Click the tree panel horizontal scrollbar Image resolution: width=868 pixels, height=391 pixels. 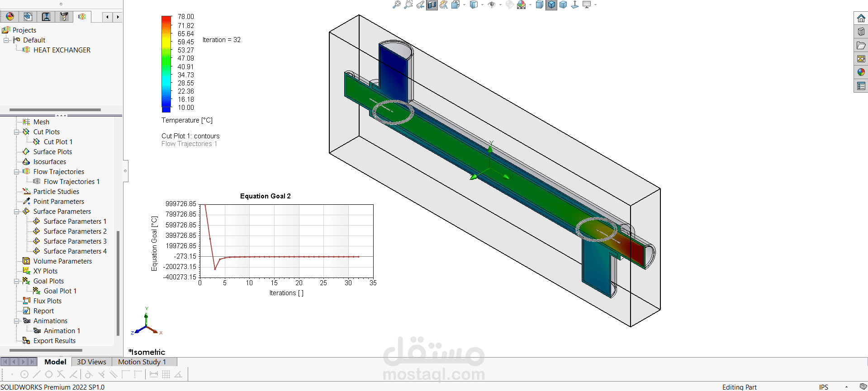point(46,350)
